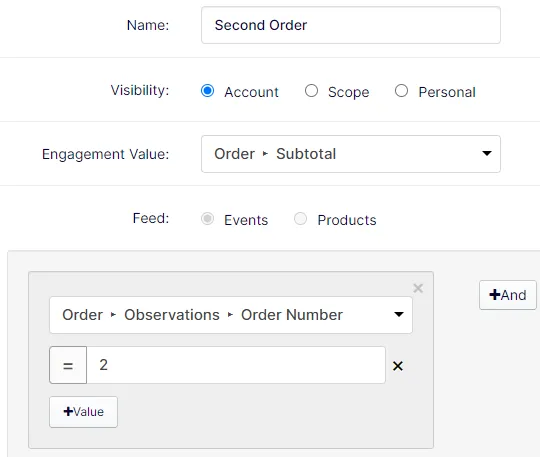Click the equals operator button
540x457 pixels.
pos(68,365)
